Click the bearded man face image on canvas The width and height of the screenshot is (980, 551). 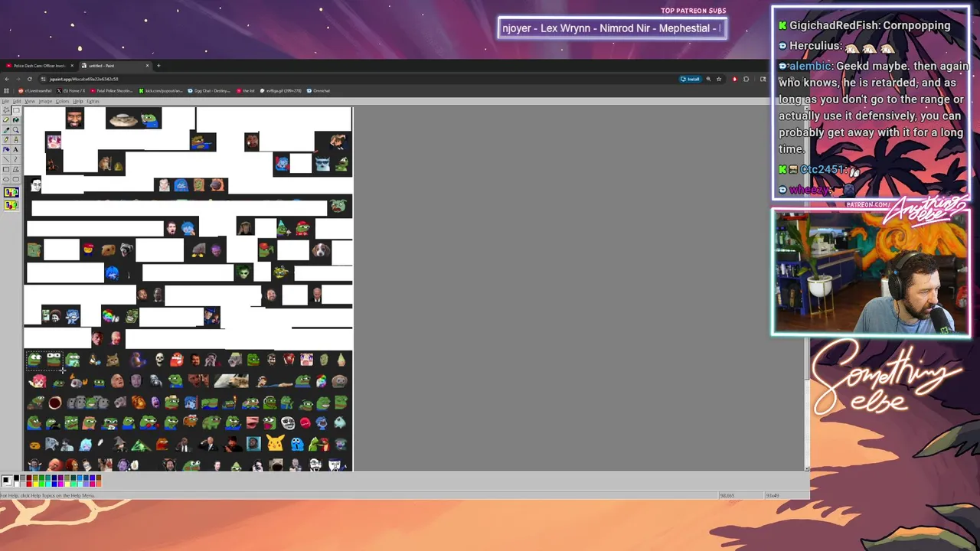click(74, 119)
